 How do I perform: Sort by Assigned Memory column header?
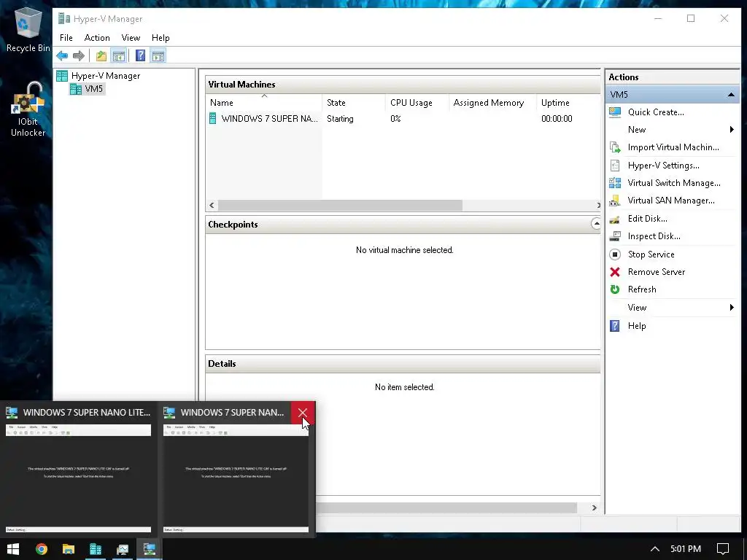point(493,102)
